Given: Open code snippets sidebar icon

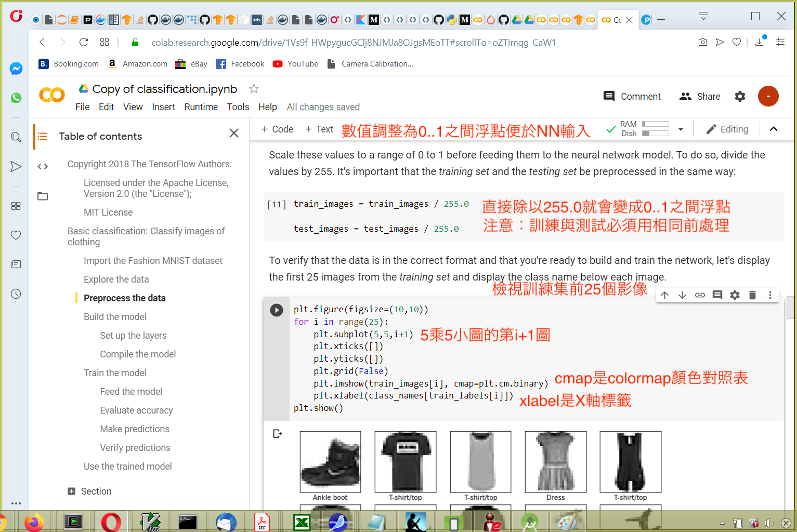Looking at the screenshot, I should [x=43, y=166].
